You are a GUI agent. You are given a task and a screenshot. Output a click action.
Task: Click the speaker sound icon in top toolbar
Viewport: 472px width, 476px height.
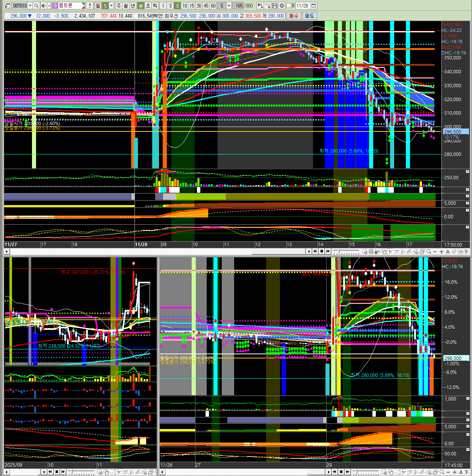pyautogui.click(x=44, y=6)
